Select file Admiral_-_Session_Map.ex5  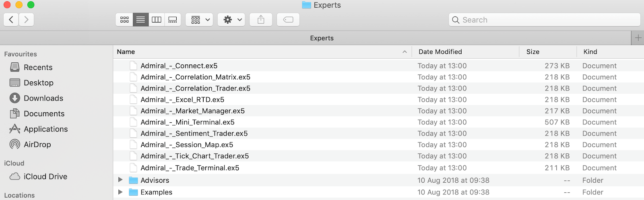[x=187, y=144]
